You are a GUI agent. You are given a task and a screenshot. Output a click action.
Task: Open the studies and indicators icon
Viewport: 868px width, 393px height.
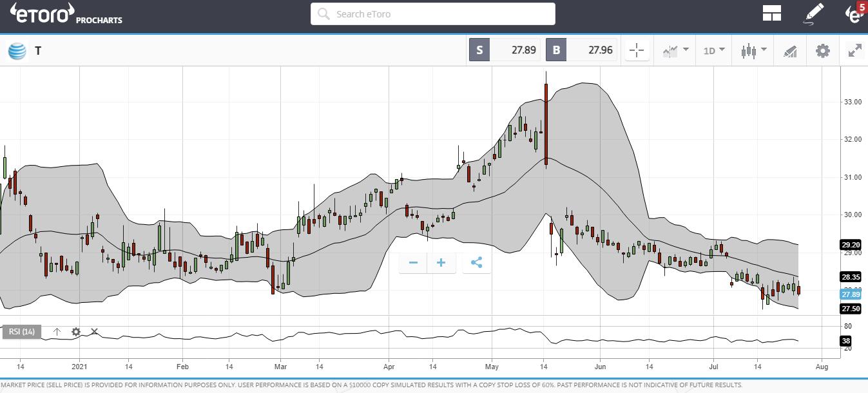790,51
